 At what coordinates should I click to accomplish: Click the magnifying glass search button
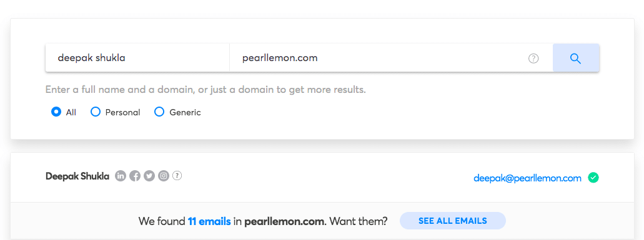[x=576, y=58]
